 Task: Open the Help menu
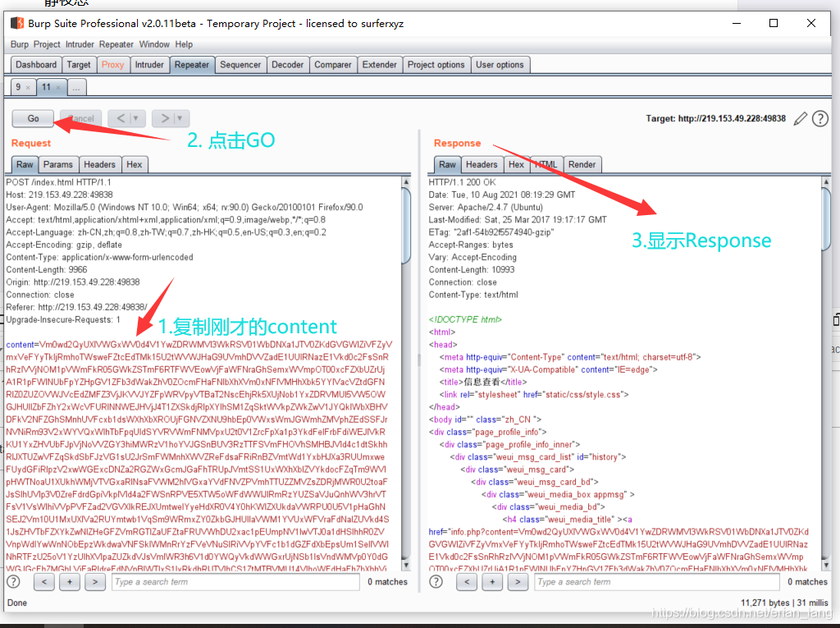pos(184,44)
